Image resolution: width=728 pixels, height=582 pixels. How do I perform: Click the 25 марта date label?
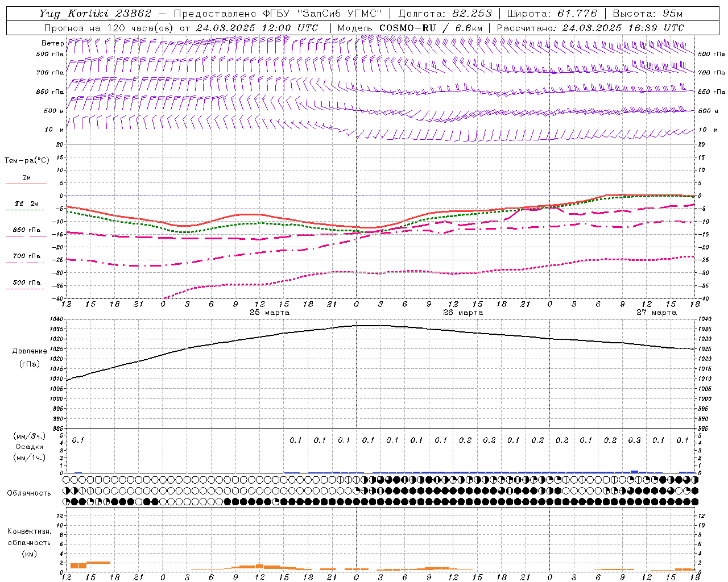[270, 313]
